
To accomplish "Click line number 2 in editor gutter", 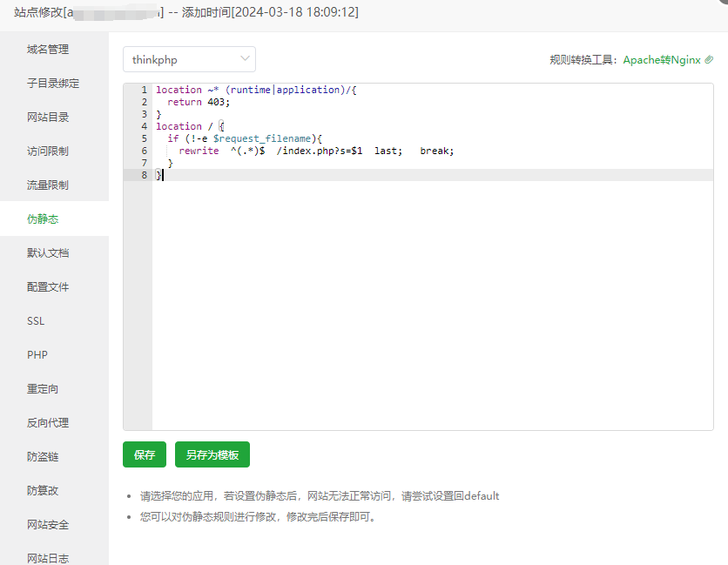I will coord(144,102).
